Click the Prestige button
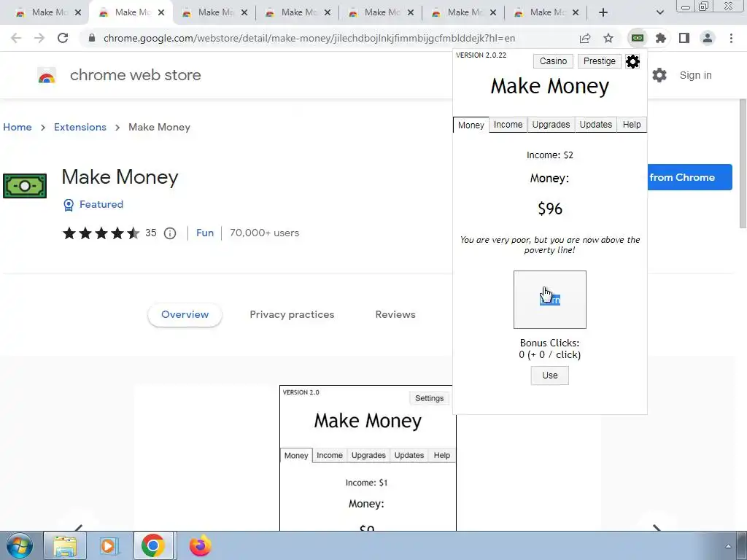Screen dimensions: 747x560 click(600, 61)
